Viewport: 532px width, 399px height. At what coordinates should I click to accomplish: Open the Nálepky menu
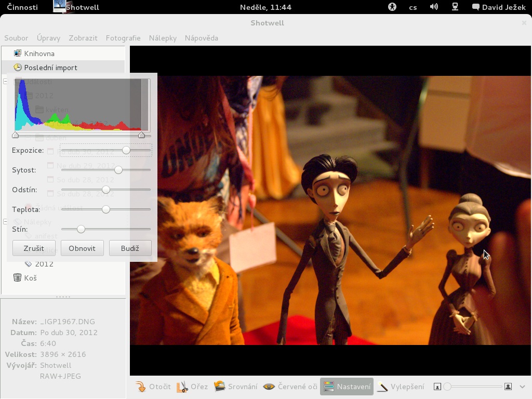click(x=163, y=38)
